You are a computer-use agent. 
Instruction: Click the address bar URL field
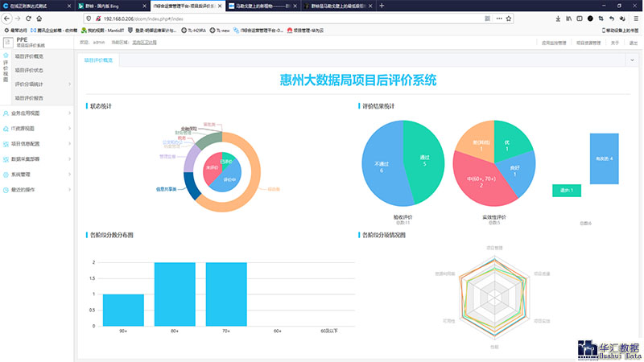coord(287,19)
